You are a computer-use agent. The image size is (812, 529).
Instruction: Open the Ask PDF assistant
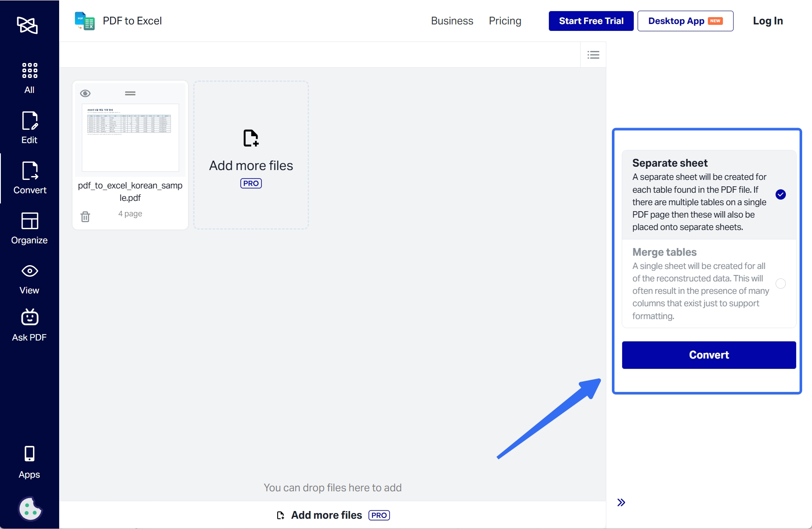coord(29,326)
